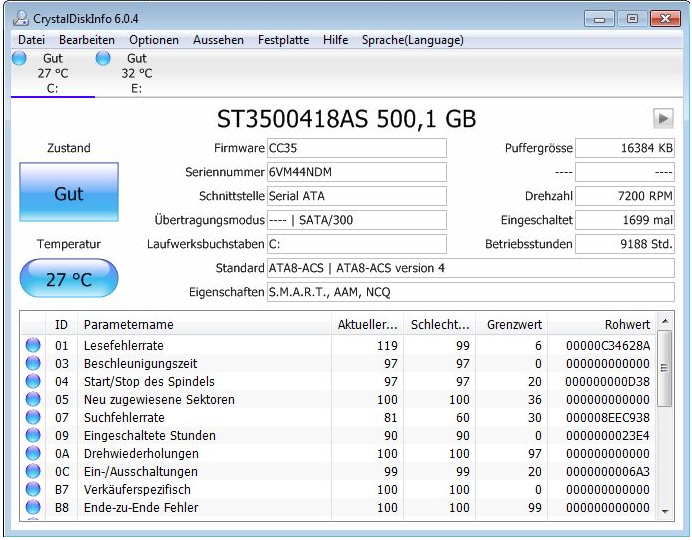Open the Festplatte menu
692x540 pixels.
point(283,40)
